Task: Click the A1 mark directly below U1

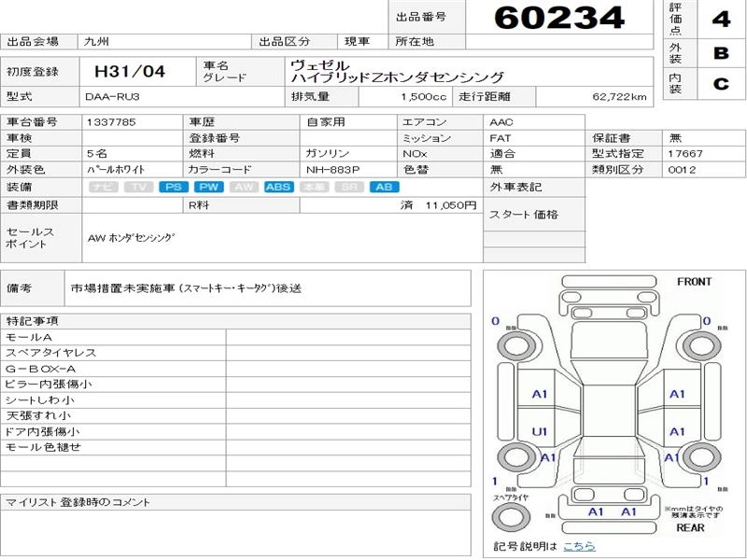Action: pos(548,457)
